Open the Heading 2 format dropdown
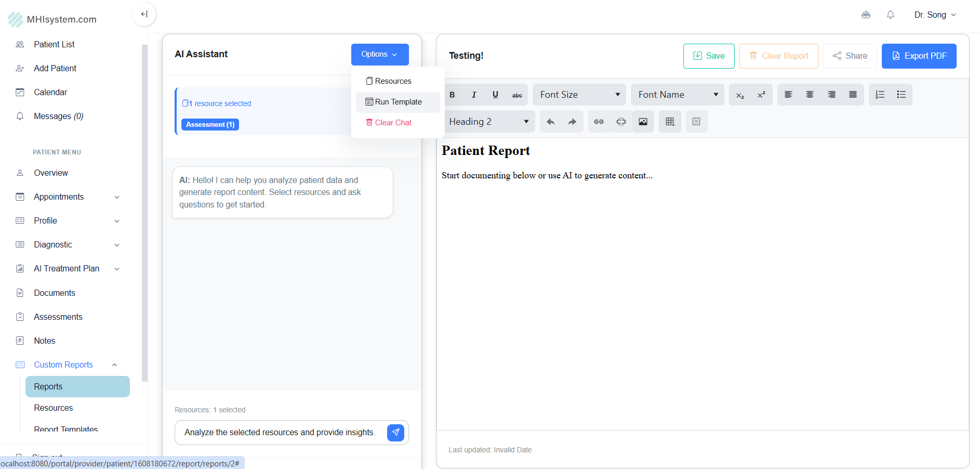 pyautogui.click(x=488, y=122)
